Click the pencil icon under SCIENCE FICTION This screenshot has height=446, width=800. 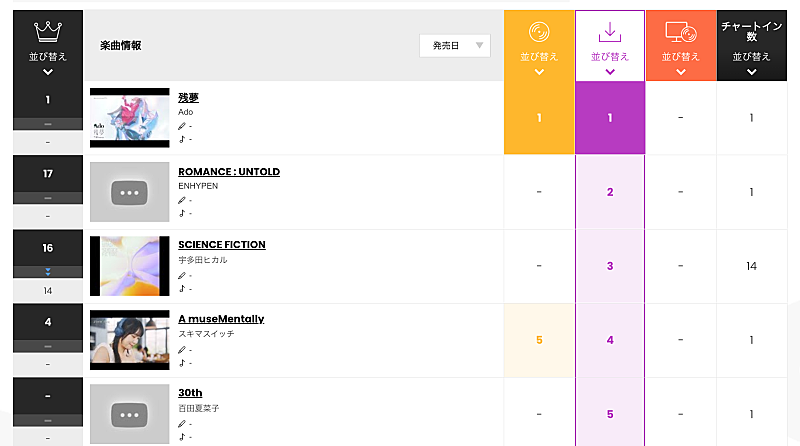(x=182, y=274)
